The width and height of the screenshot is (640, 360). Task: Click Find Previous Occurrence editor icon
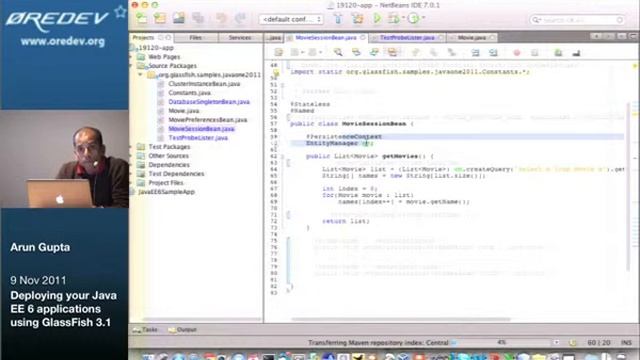coord(356,52)
